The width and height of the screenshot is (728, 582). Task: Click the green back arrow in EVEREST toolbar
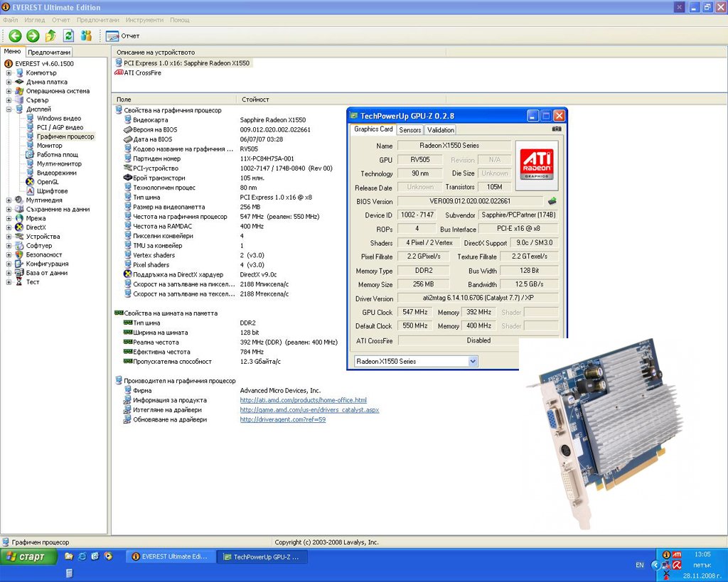tap(16, 36)
